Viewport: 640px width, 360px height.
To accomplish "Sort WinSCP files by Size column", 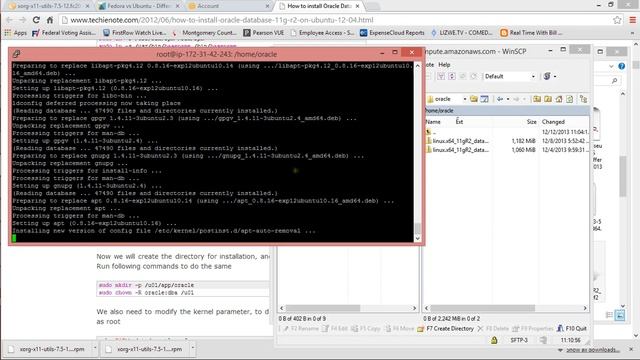I will coord(531,122).
